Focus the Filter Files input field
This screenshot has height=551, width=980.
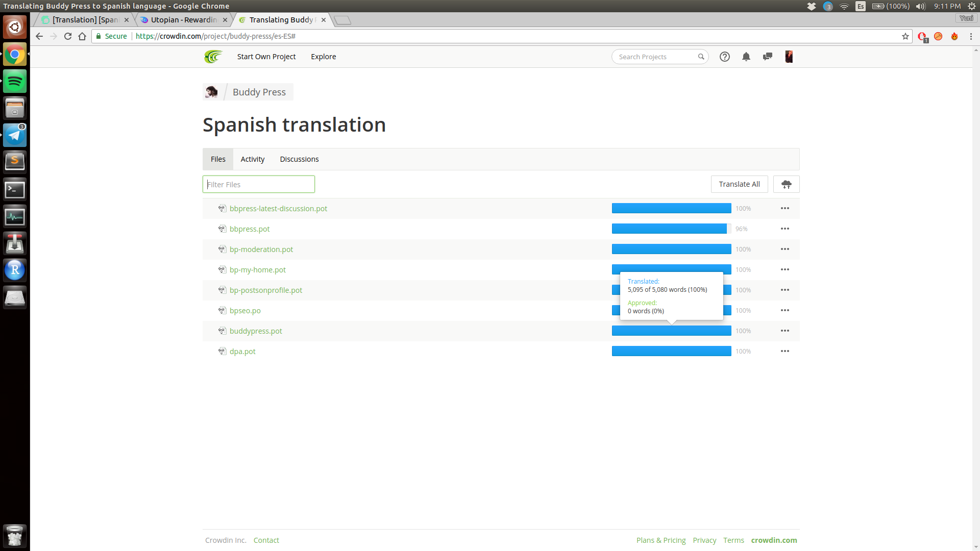pyautogui.click(x=259, y=184)
